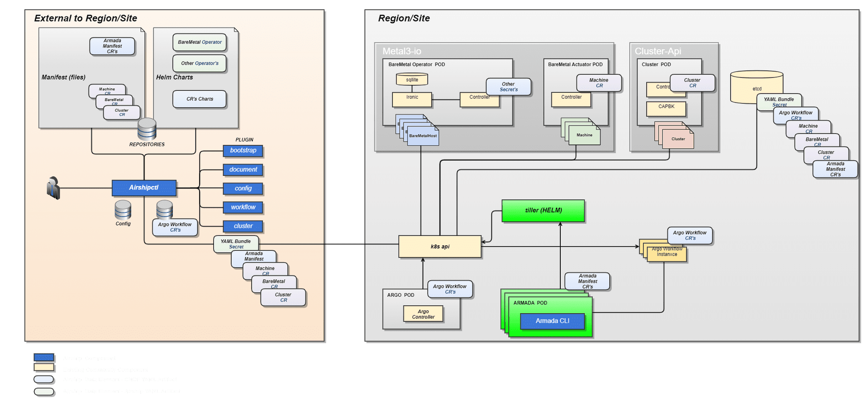
Task: Click the Armada CLI box
Action: (552, 321)
